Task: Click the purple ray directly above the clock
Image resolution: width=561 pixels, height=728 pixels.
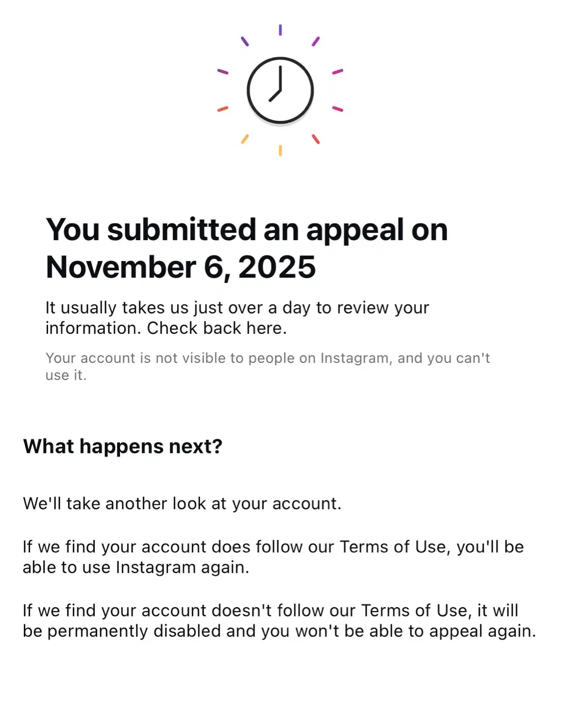Action: (280, 30)
